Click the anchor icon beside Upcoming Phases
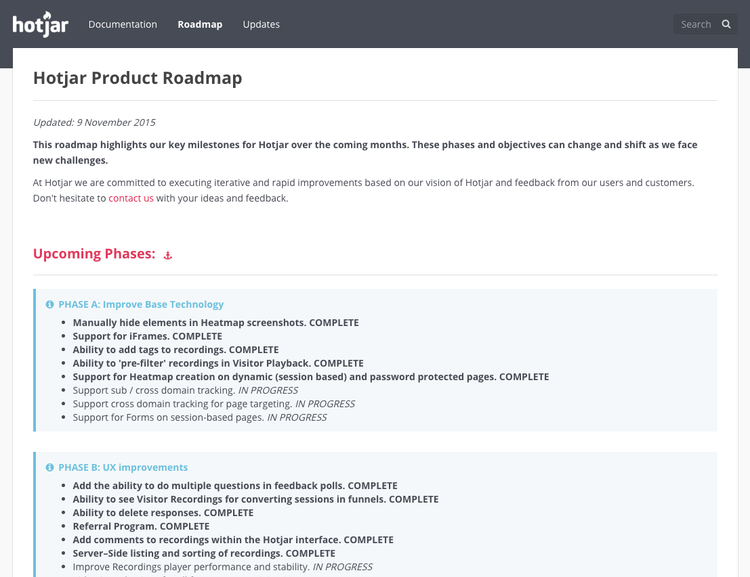Viewport: 750px width, 577px height. point(167,255)
